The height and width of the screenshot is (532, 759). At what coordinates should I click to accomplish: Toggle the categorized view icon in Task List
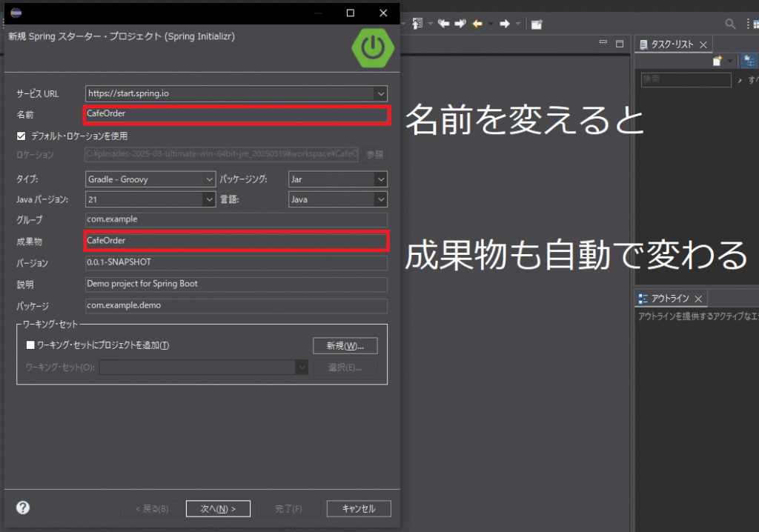pos(749,61)
